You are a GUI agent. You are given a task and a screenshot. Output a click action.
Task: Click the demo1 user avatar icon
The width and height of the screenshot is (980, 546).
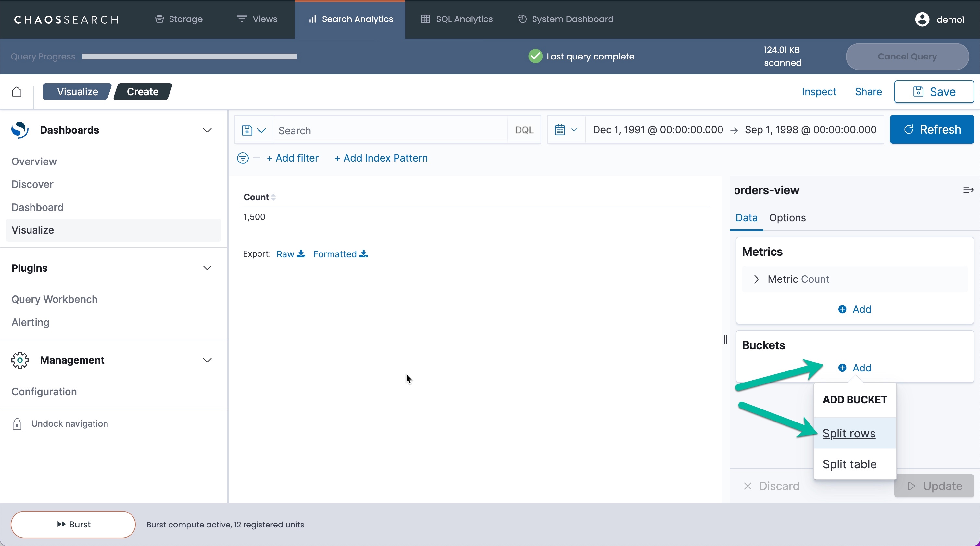coord(922,19)
